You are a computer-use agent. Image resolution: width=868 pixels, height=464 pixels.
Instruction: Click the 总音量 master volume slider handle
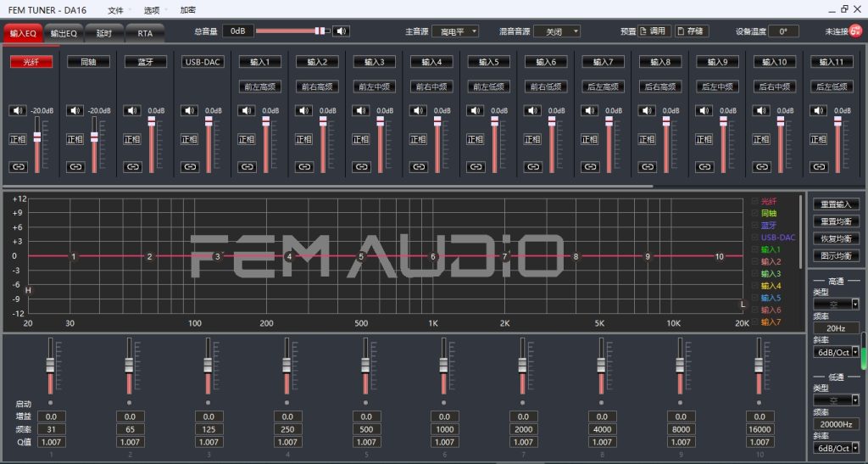[320, 31]
